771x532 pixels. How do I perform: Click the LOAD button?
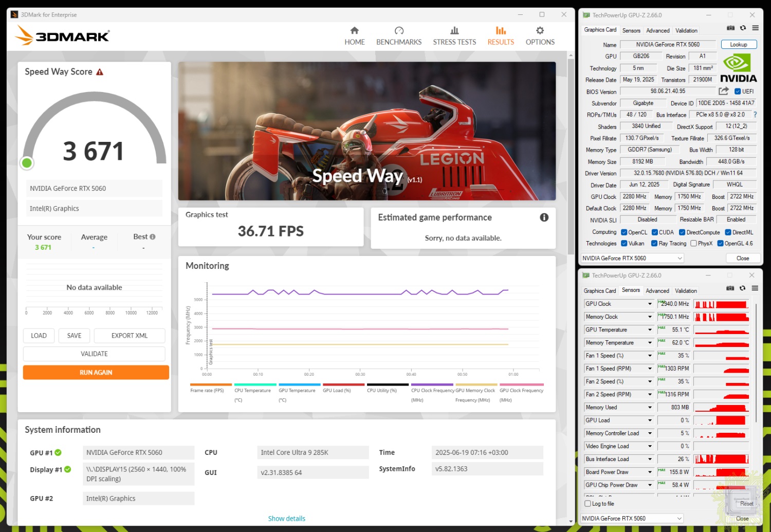(x=39, y=336)
